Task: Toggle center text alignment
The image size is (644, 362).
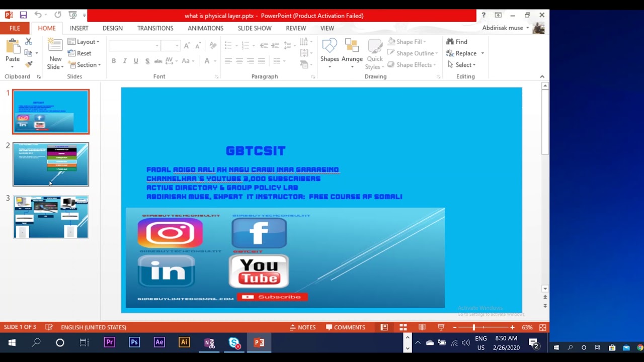Action: (x=239, y=61)
